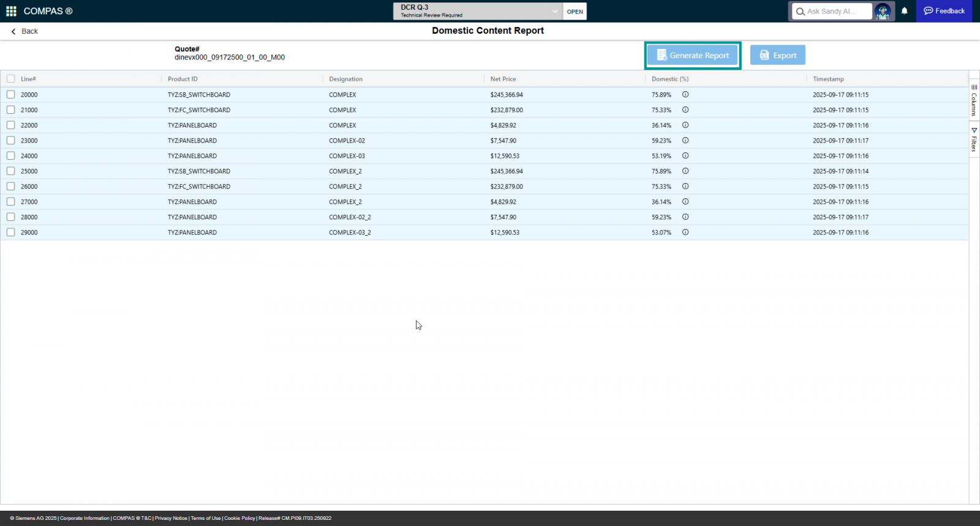Open the user avatar profile
This screenshot has height=526, width=980.
pyautogui.click(x=883, y=11)
